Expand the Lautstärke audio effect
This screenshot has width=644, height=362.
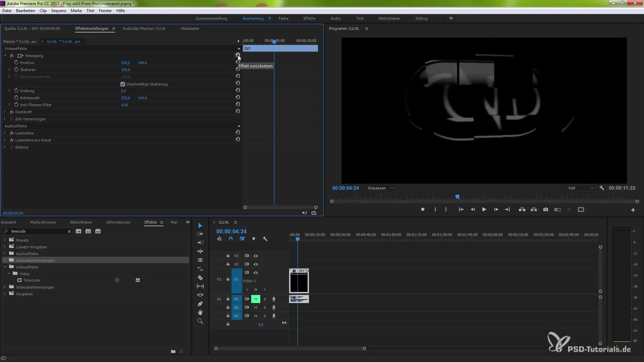point(5,133)
